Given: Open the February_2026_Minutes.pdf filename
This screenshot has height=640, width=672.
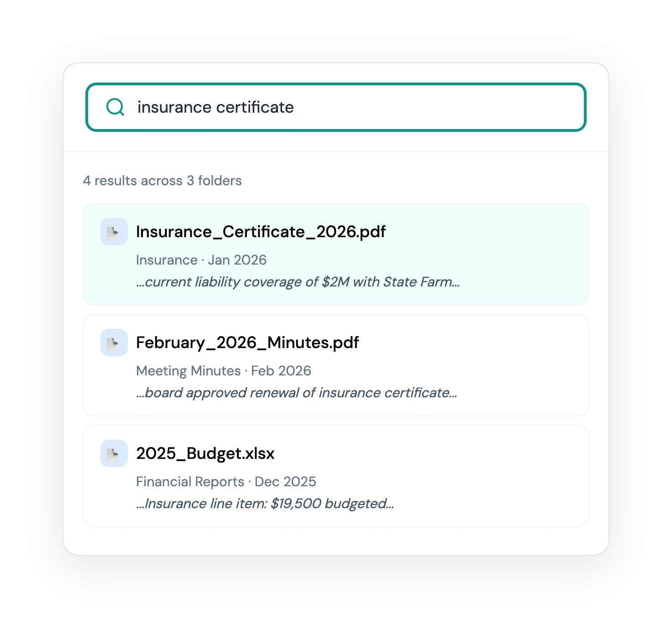Looking at the screenshot, I should pyautogui.click(x=247, y=343).
